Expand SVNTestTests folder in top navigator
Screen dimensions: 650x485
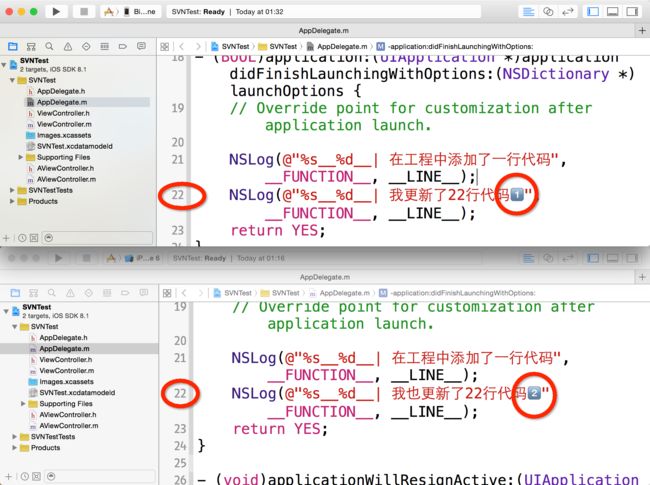tap(12, 190)
